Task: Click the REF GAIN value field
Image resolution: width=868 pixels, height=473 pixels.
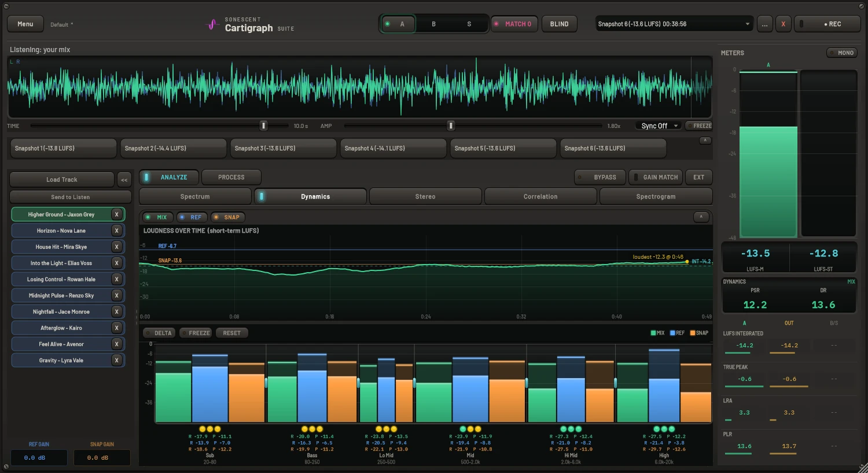Action: tap(39, 457)
